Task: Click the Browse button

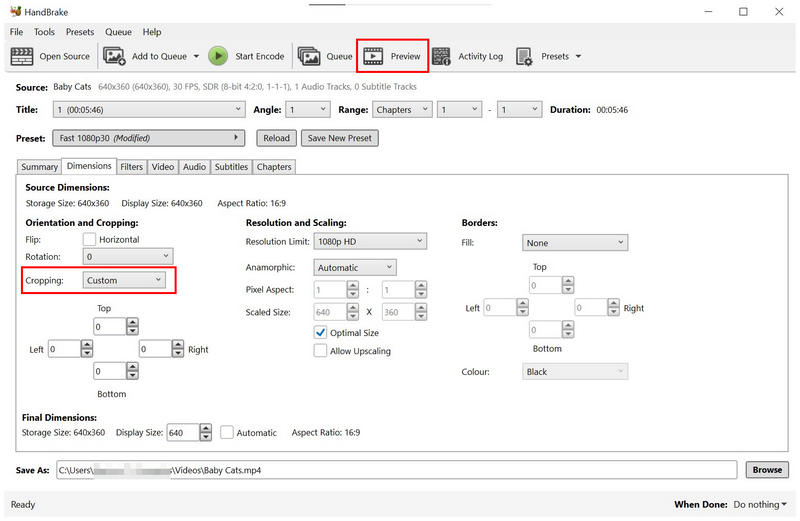Action: (767, 469)
